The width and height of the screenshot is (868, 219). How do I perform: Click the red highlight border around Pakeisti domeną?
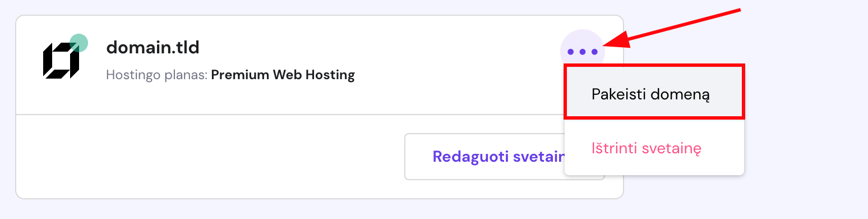point(654,66)
